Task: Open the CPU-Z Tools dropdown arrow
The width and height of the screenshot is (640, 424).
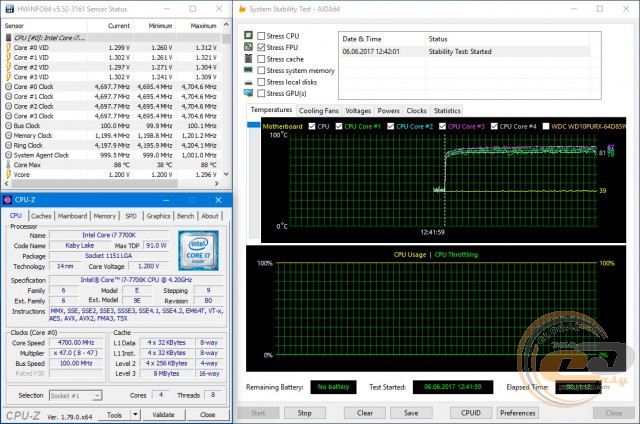Action: [136, 415]
